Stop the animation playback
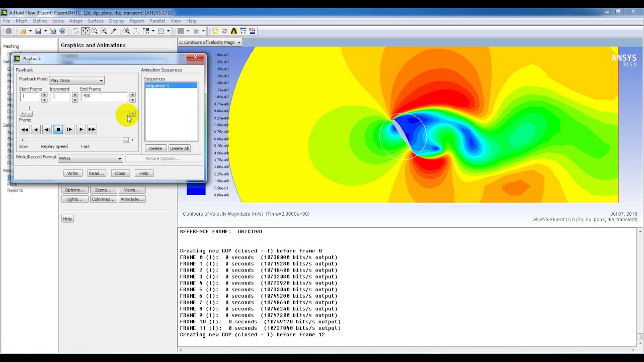Viewport: 644px width, 362px height. 58,130
